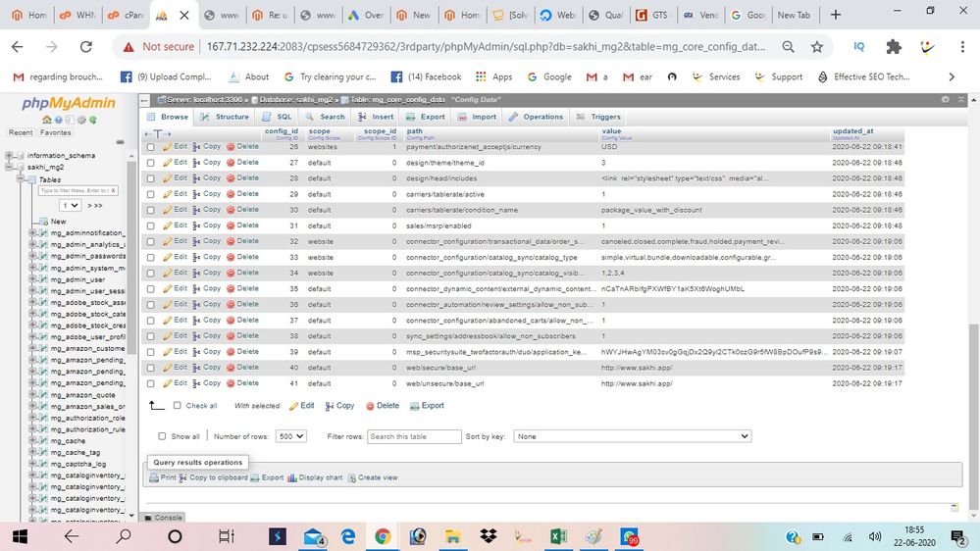
Task: Switch to the Structure tab
Action: (225, 117)
